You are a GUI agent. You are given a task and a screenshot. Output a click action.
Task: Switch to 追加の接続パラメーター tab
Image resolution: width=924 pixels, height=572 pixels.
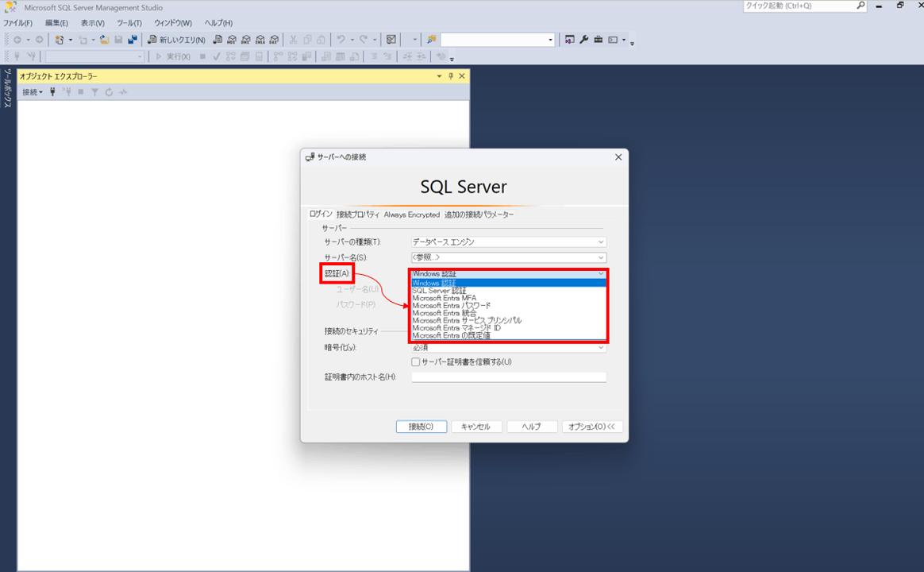(479, 214)
